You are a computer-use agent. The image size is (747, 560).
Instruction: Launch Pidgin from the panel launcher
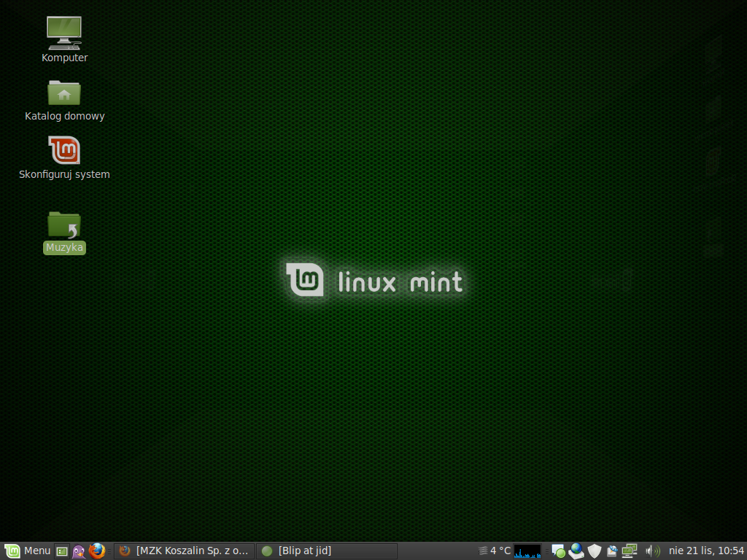(79, 551)
